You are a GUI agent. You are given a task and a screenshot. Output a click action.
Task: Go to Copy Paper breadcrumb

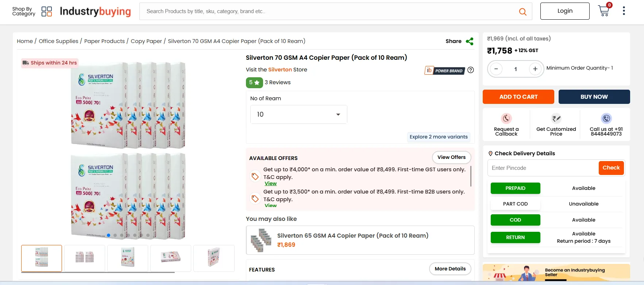(146, 41)
